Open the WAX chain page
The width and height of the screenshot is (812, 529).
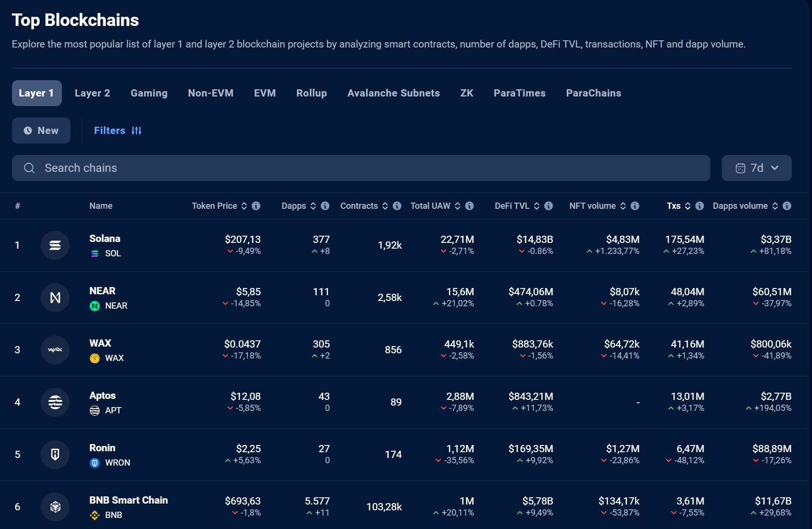tap(100, 343)
